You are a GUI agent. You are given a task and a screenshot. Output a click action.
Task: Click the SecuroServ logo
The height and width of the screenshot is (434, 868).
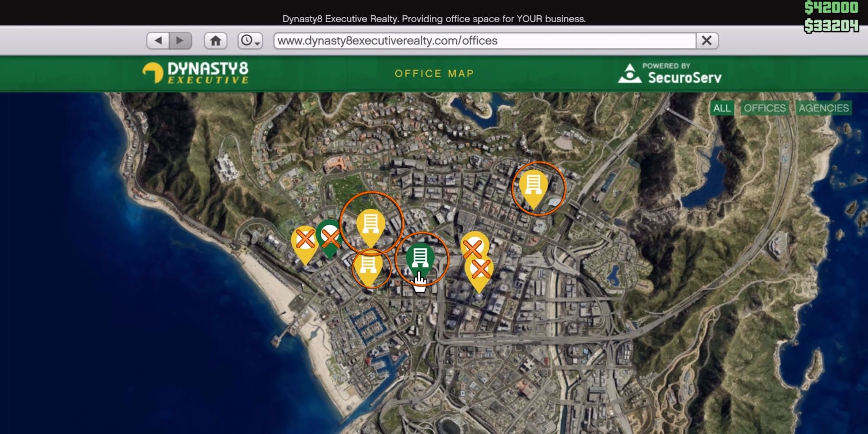(670, 73)
